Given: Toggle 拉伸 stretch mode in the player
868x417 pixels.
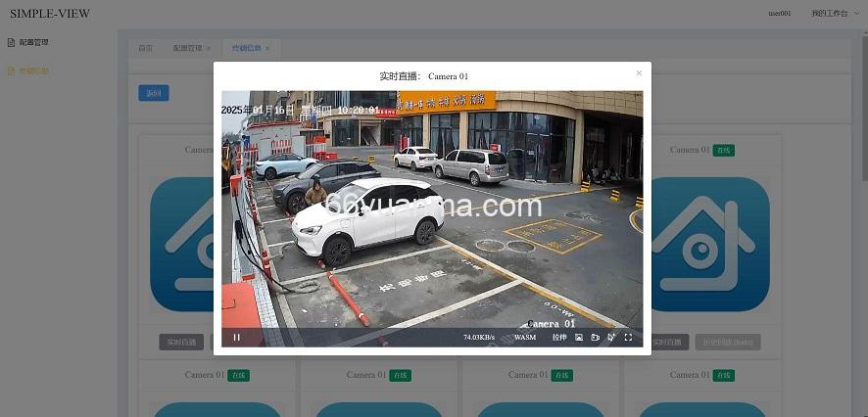Looking at the screenshot, I should coord(558,338).
